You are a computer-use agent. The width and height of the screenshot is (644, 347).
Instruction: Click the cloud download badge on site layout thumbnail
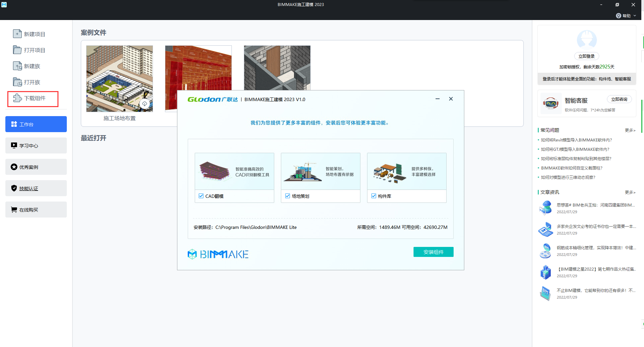[145, 103]
